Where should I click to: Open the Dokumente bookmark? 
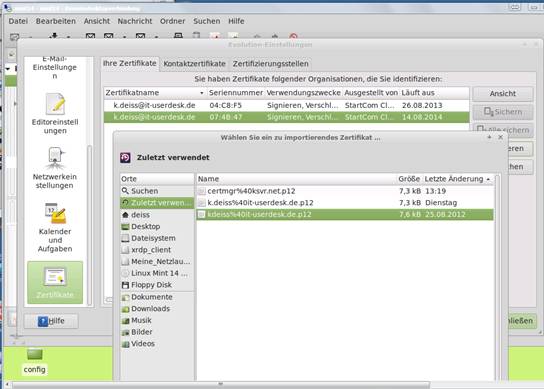pyautogui.click(x=157, y=297)
